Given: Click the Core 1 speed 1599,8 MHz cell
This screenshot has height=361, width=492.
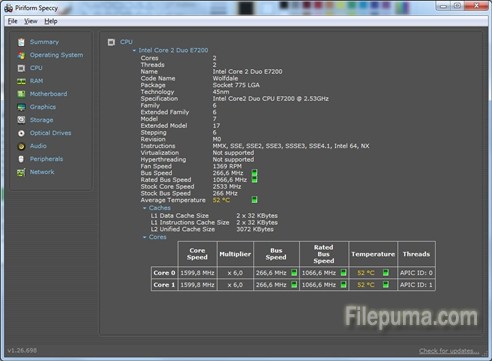Looking at the screenshot, I should [197, 285].
